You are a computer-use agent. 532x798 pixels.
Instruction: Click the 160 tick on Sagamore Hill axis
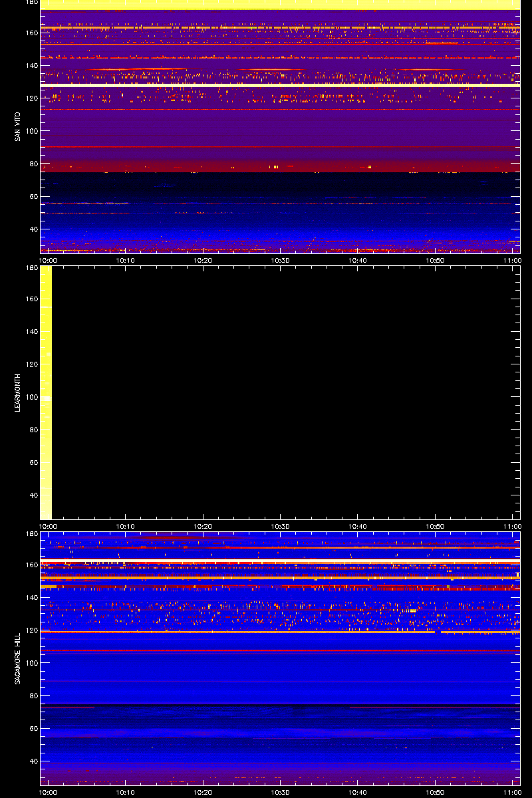click(31, 565)
